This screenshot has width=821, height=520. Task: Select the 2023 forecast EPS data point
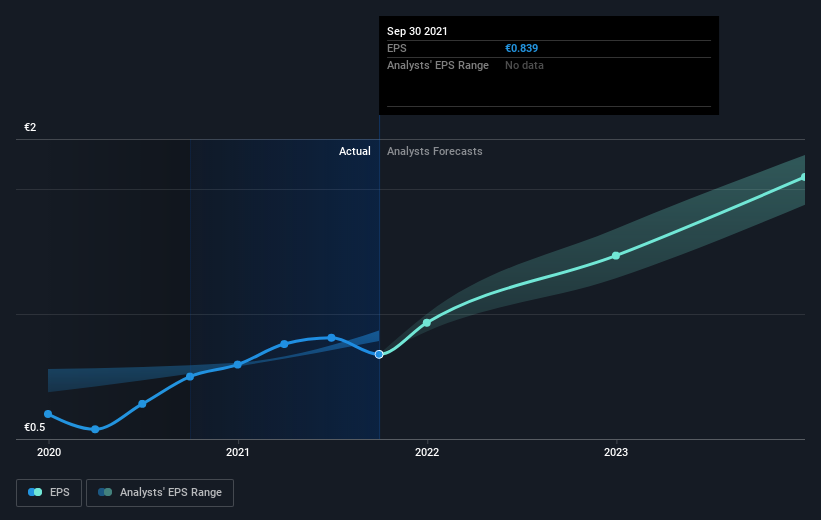(616, 256)
